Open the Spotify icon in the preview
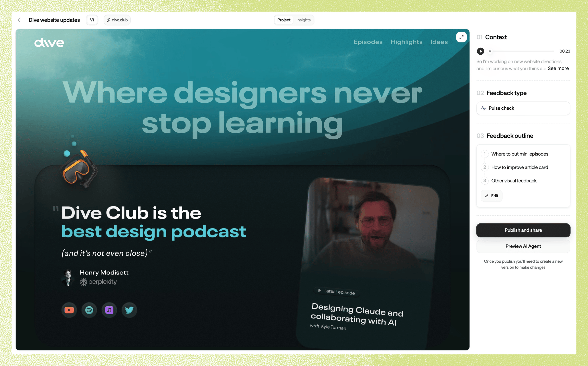 (x=89, y=310)
